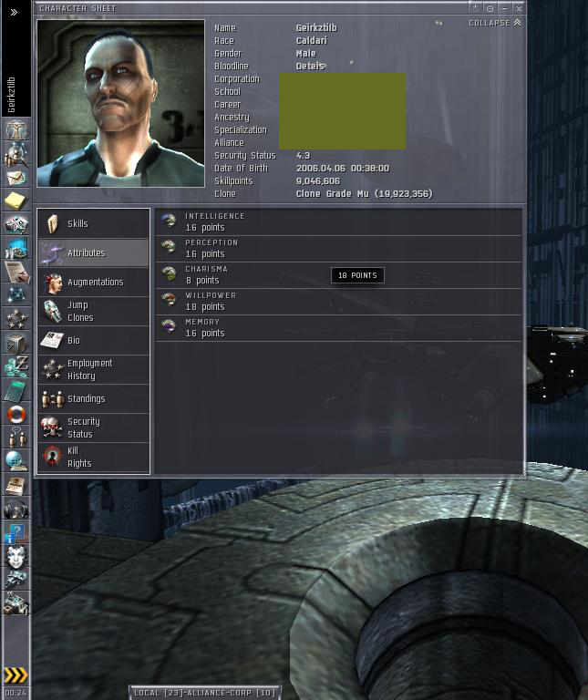Open the Ships hangar icon
This screenshot has height=700, width=588.
tap(16, 580)
